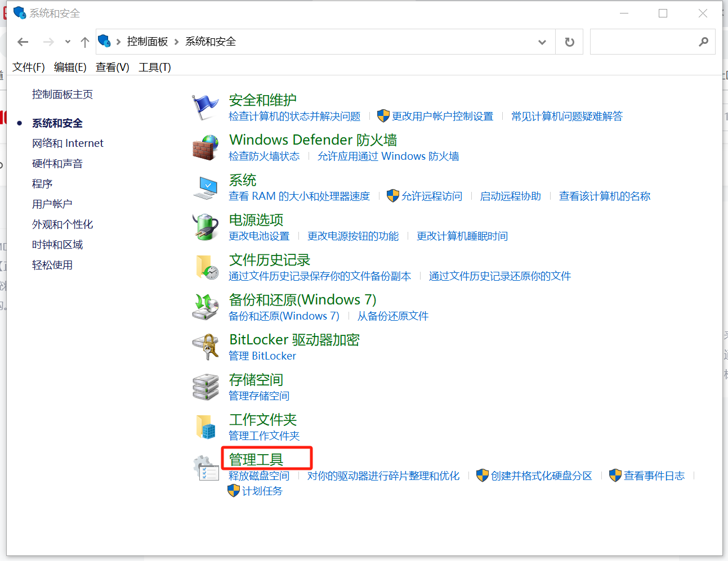Click 更改计算机睡眠时间 link

(462, 236)
